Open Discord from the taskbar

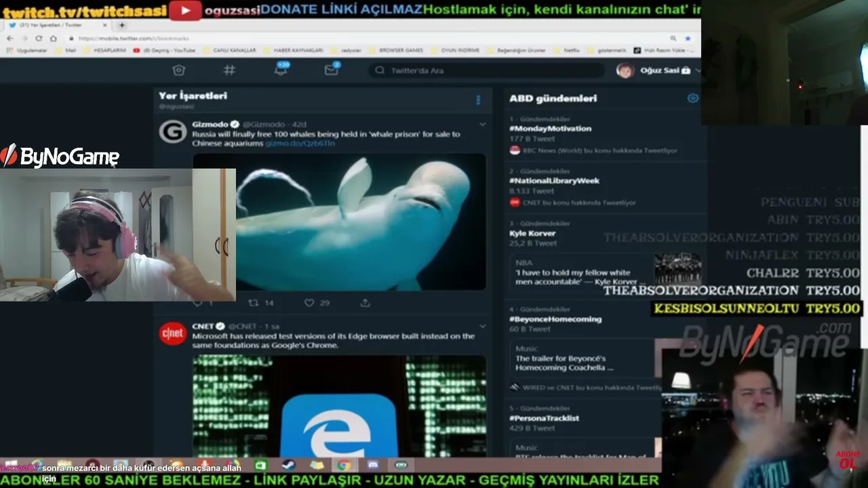(372, 465)
